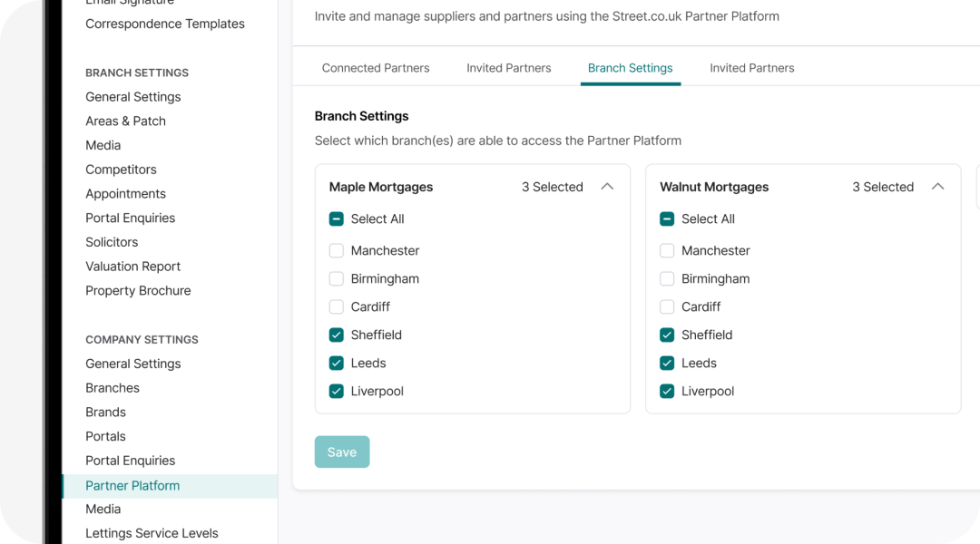
Task: Open Solicitors settings
Action: tap(112, 242)
